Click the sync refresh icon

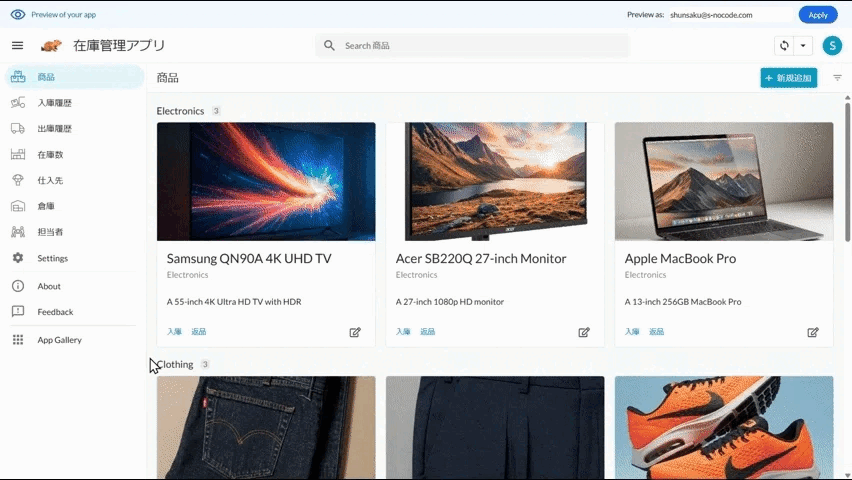tap(784, 46)
